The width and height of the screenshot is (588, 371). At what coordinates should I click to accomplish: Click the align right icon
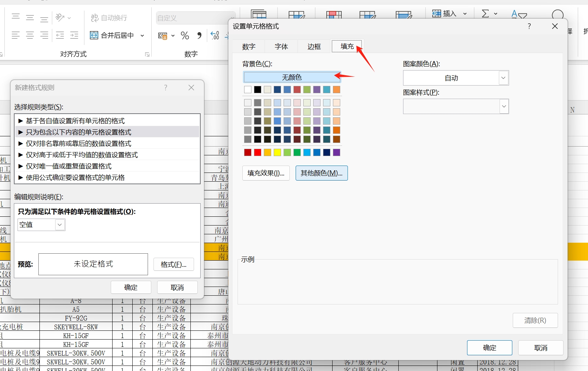coord(44,35)
